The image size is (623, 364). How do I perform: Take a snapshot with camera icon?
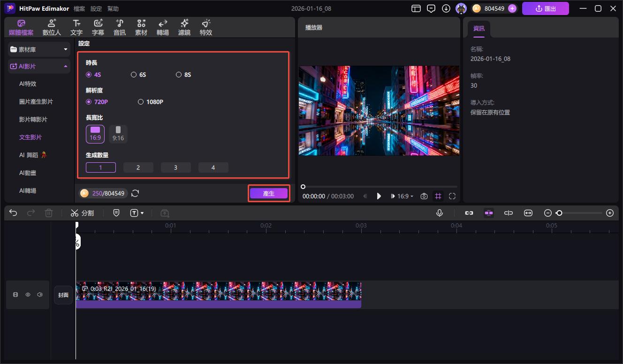point(424,196)
